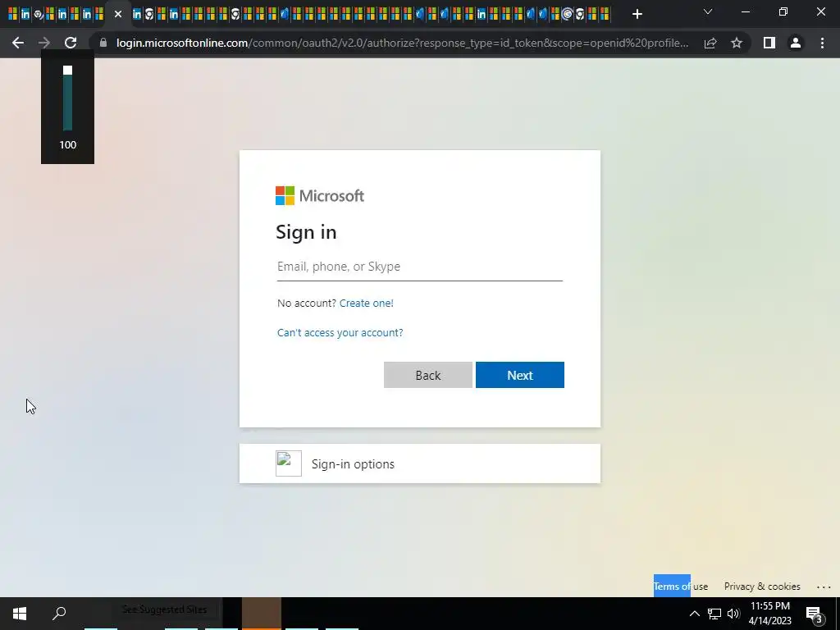Image resolution: width=840 pixels, height=630 pixels.
Task: Click the taskbar clock showing 11:55 PM
Action: coord(769,614)
